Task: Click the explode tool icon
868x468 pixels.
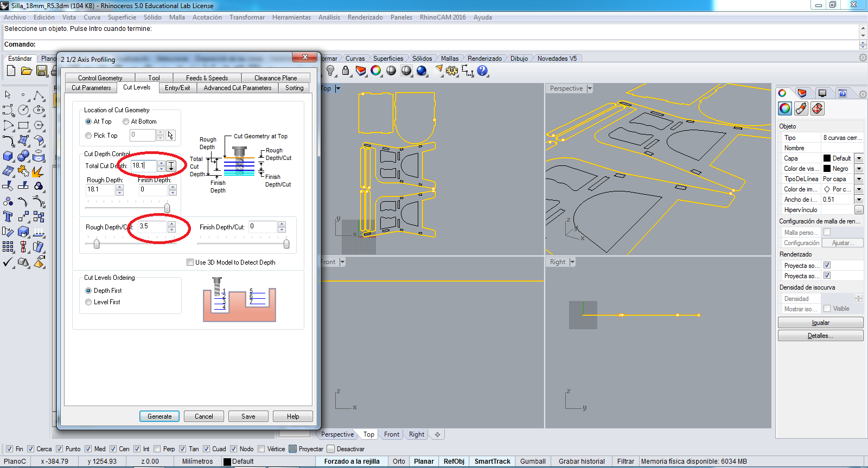Action: (x=37, y=172)
